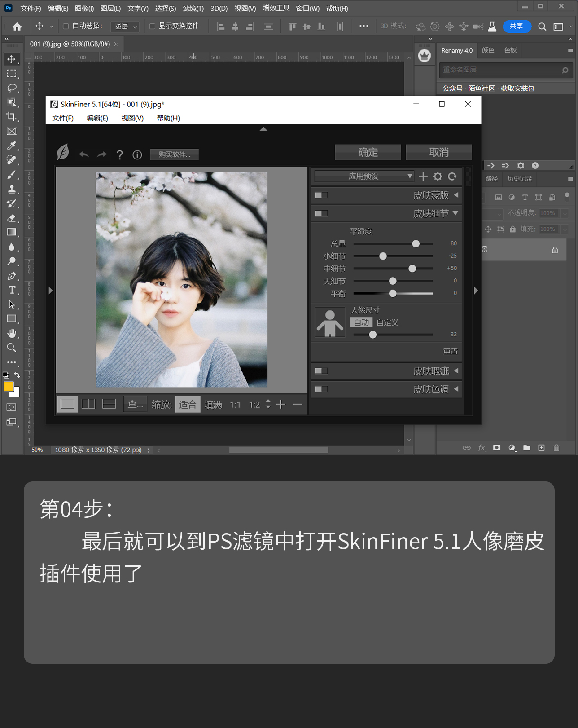
Task: Toggle the 皮肤蒙版 switch
Action: 321,195
